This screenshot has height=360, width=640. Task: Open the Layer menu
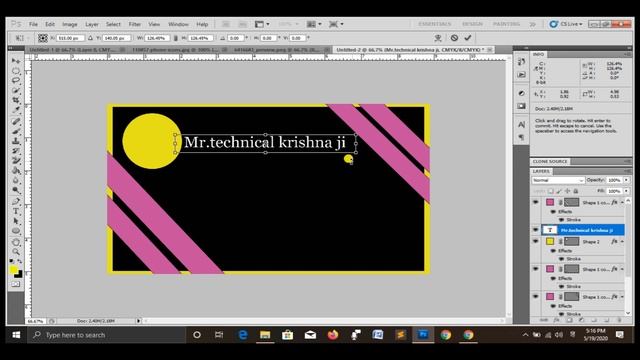point(92,24)
